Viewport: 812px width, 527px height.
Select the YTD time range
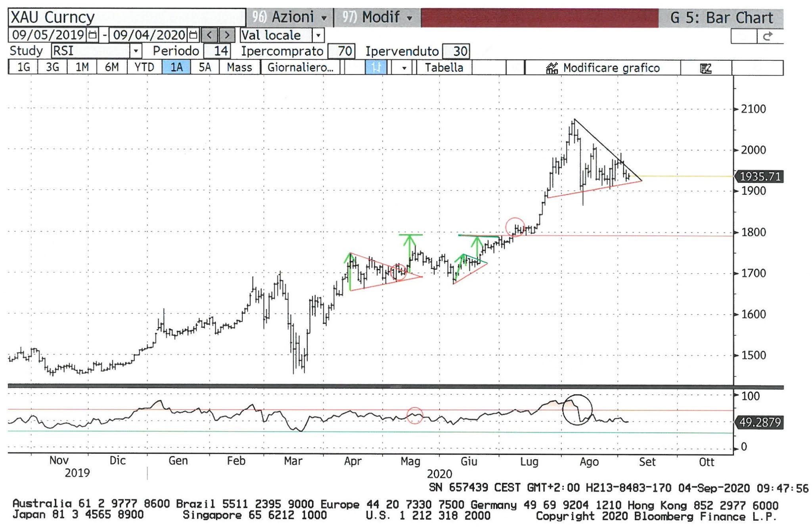[x=144, y=67]
